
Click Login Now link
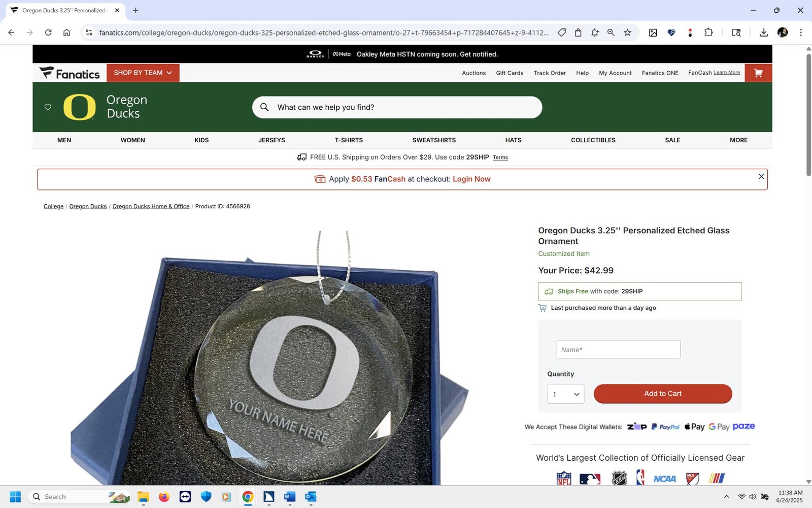(471, 179)
